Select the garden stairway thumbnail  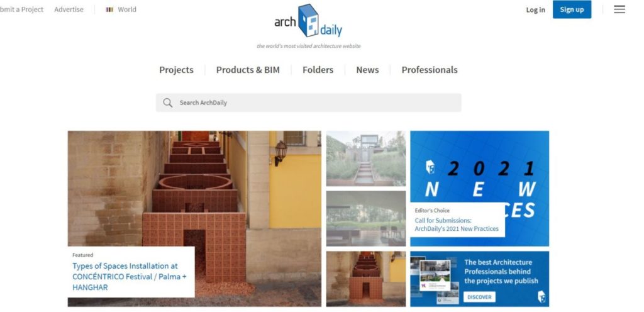pyautogui.click(x=365, y=159)
